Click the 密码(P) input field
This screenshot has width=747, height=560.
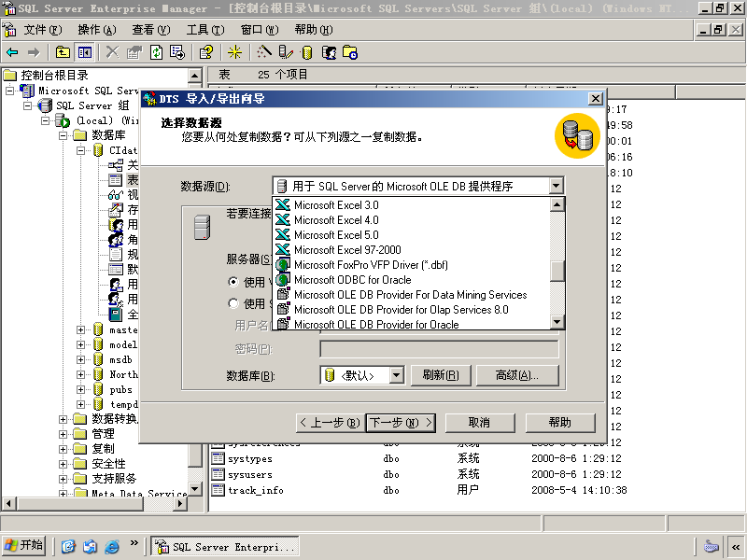438,348
